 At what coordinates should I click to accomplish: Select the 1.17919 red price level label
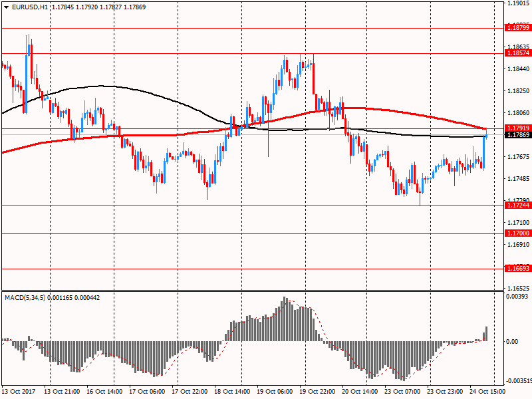tap(518, 128)
